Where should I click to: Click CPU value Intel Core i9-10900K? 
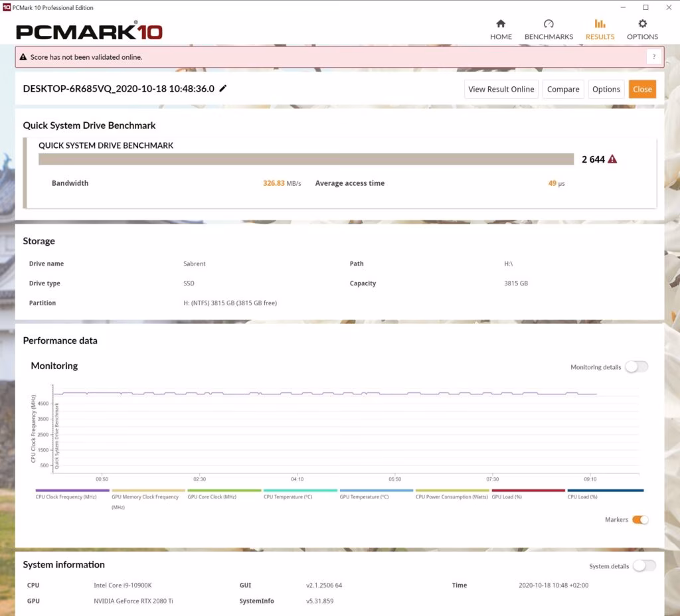123,585
